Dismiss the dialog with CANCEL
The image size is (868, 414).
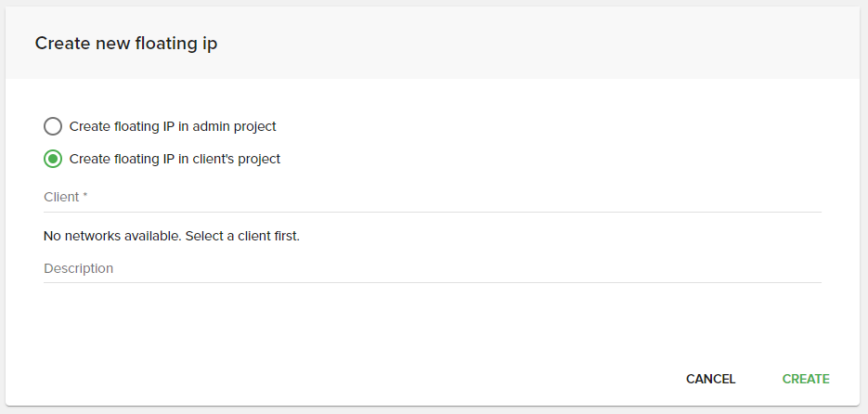710,379
